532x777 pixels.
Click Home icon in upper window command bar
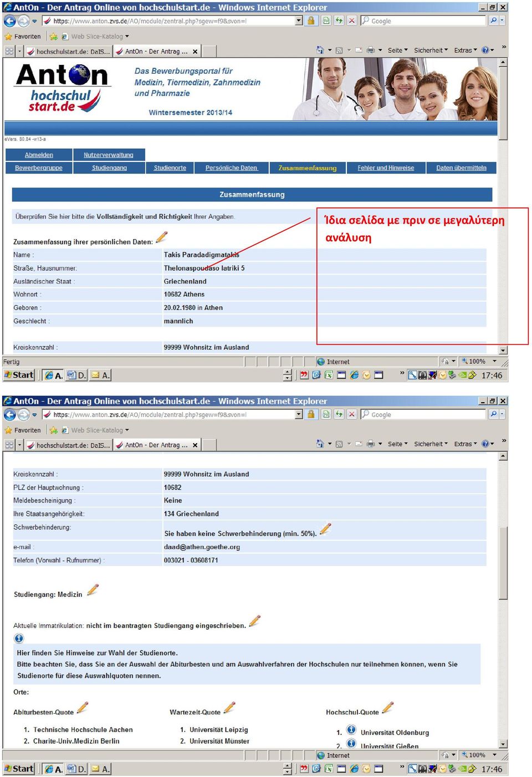pos(320,50)
